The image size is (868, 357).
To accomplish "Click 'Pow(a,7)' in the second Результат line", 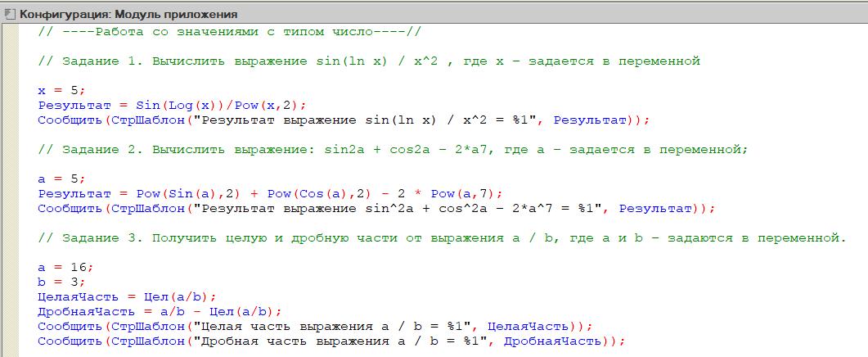I will pos(463,194).
